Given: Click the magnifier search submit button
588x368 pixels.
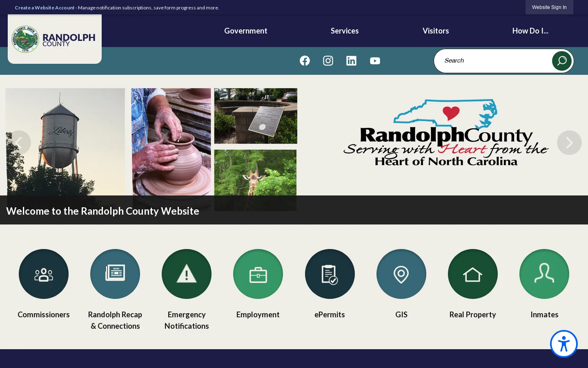Looking at the screenshot, I should tap(562, 61).
